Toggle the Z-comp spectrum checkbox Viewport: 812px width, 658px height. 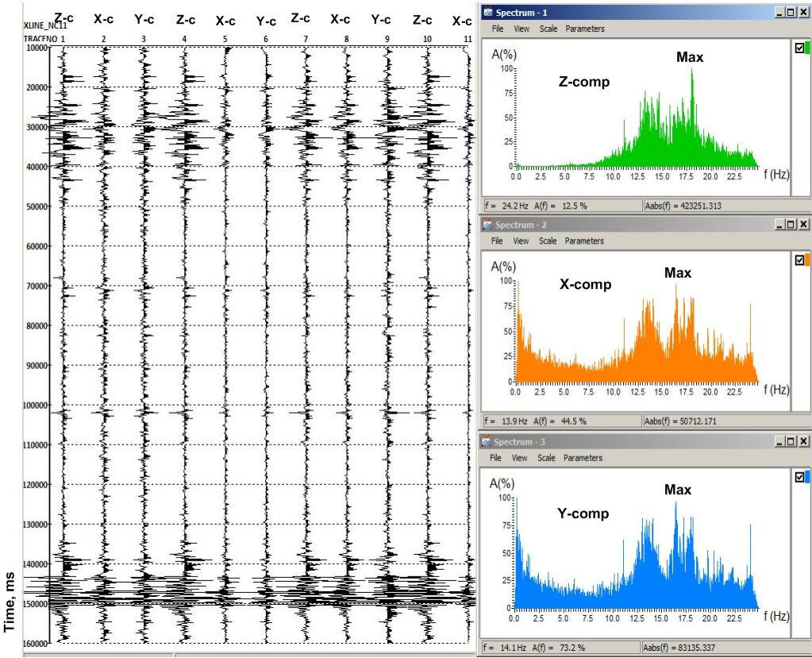(x=799, y=48)
